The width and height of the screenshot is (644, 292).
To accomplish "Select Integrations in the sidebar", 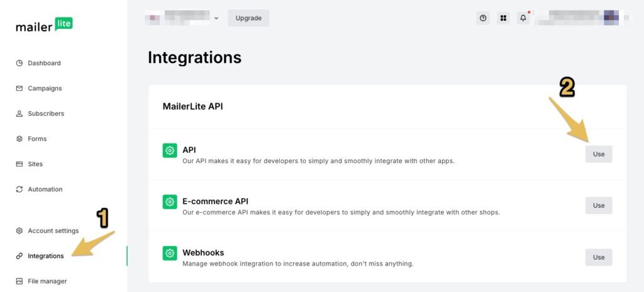I will tap(45, 255).
